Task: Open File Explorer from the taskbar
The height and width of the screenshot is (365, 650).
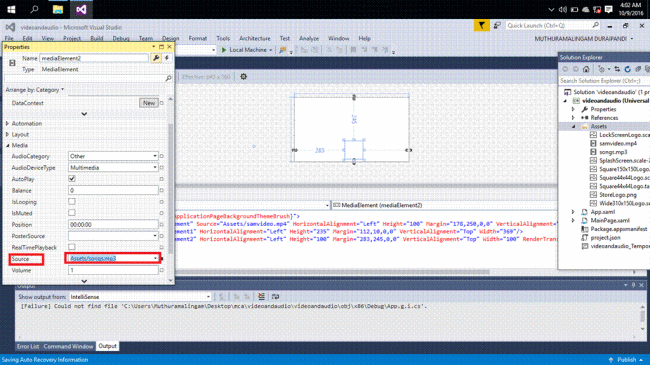Action: (58, 9)
